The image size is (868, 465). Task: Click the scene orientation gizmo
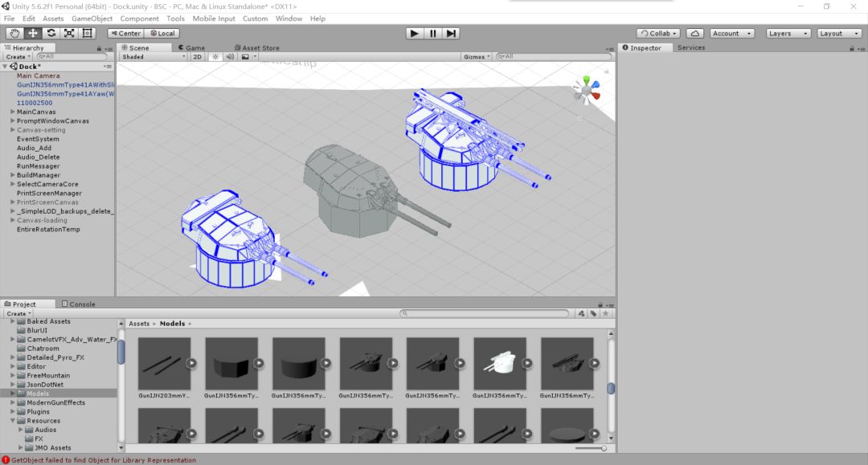[x=587, y=90]
